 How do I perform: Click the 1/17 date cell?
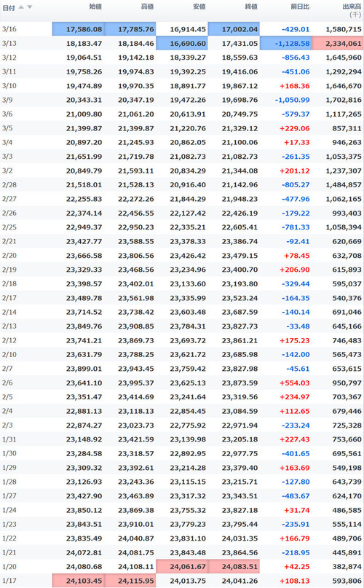click(x=9, y=581)
